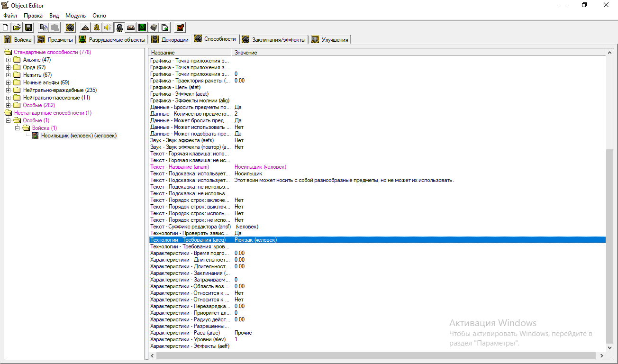Expand the Нейтрально-пассивные (11) folder
Viewport: 618px width, 364px height.
click(x=8, y=98)
